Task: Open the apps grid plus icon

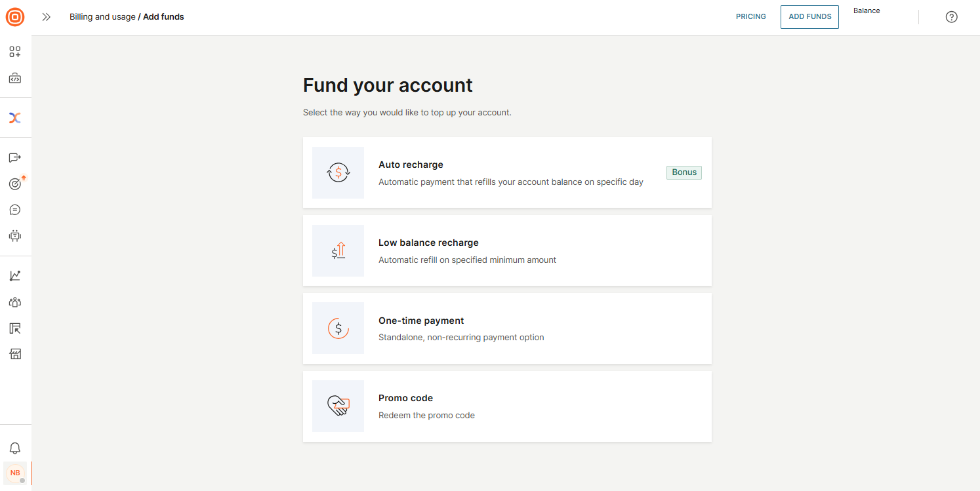Action: pyautogui.click(x=15, y=52)
